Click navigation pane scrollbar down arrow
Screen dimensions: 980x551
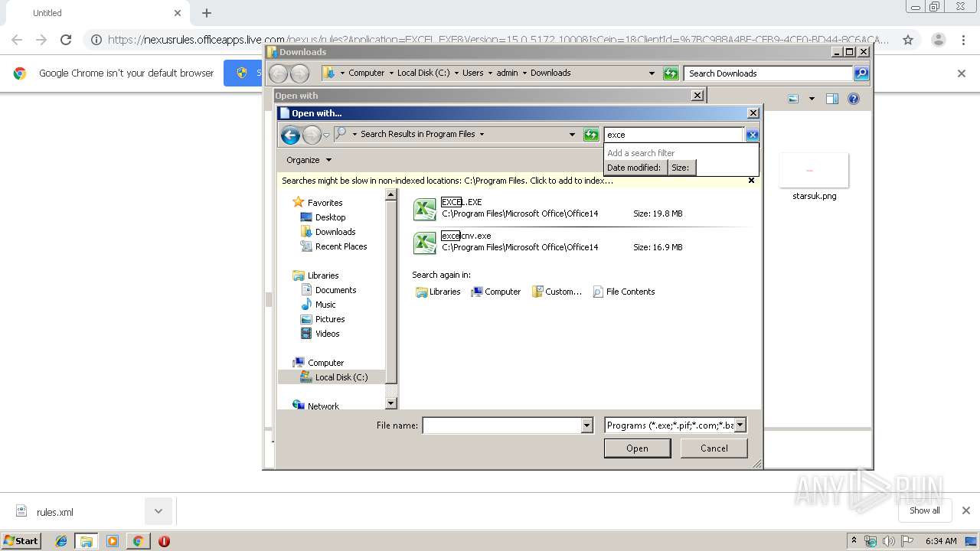(x=391, y=403)
